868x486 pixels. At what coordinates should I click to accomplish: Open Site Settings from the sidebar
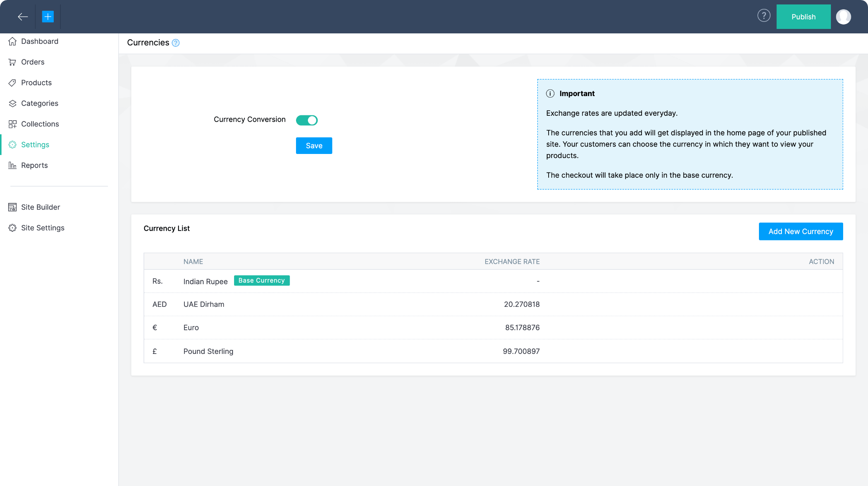[43, 228]
